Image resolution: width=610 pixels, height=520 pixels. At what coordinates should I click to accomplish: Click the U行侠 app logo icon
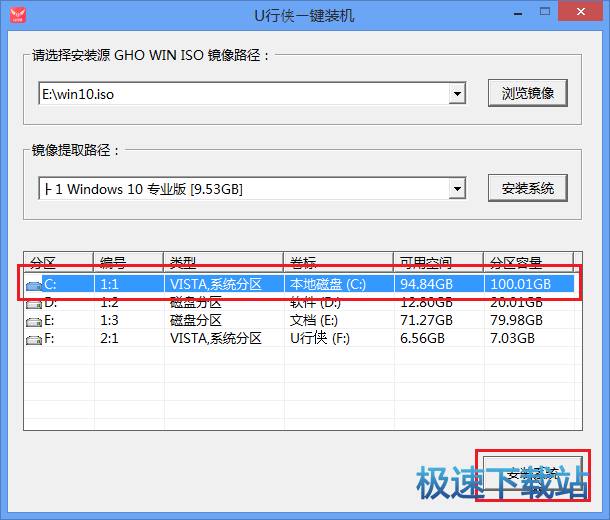tap(18, 15)
